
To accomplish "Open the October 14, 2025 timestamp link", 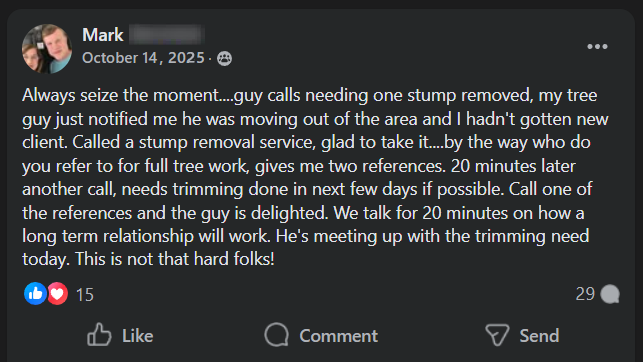I will pos(143,58).
